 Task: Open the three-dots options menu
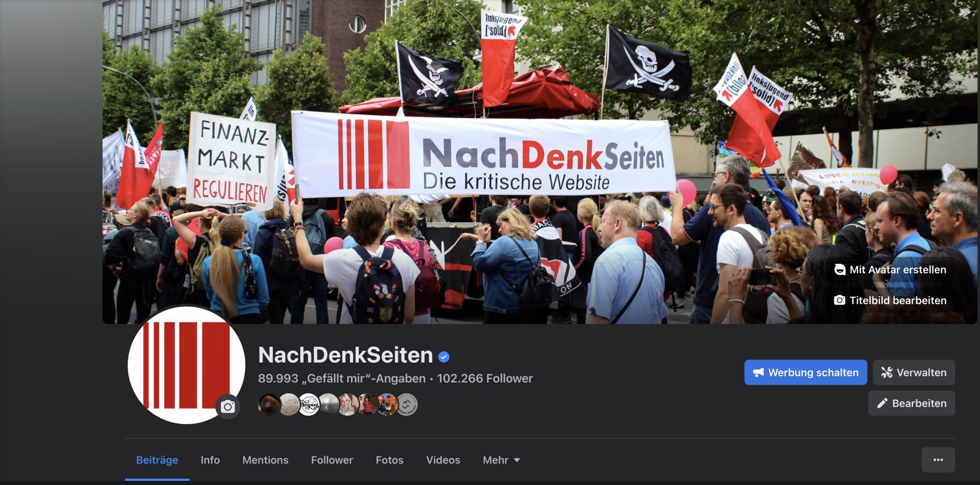click(x=938, y=460)
